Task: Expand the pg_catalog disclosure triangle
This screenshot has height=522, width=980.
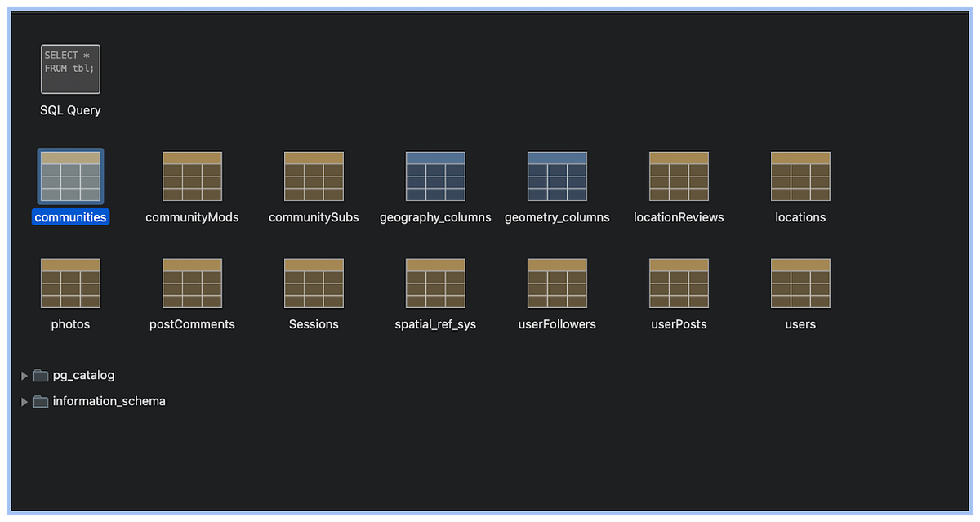Action: (x=24, y=376)
